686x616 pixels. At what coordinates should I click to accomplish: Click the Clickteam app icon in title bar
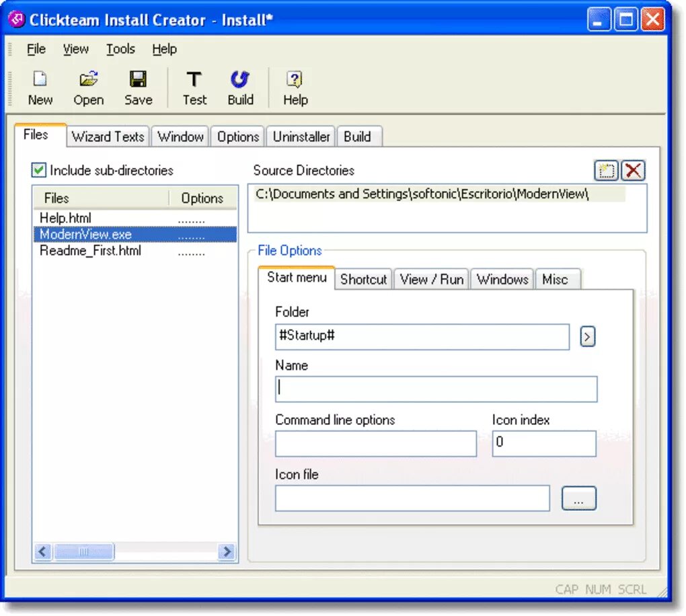[17, 20]
